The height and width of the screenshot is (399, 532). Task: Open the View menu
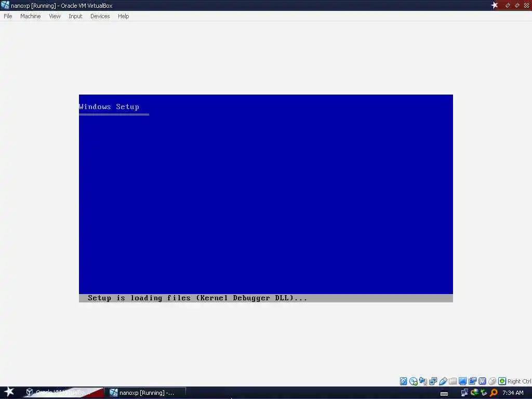55,16
